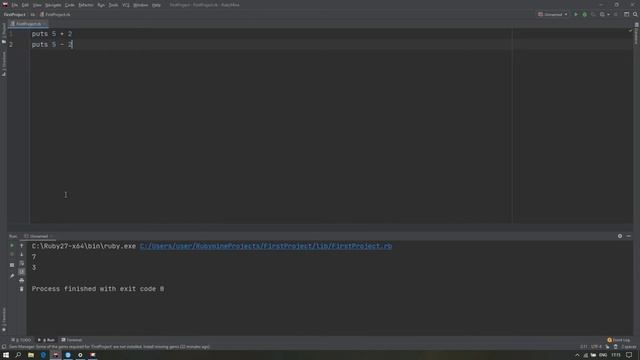Open the Structure tool window sidebar
Screen dimensions: 640x360
click(4, 64)
